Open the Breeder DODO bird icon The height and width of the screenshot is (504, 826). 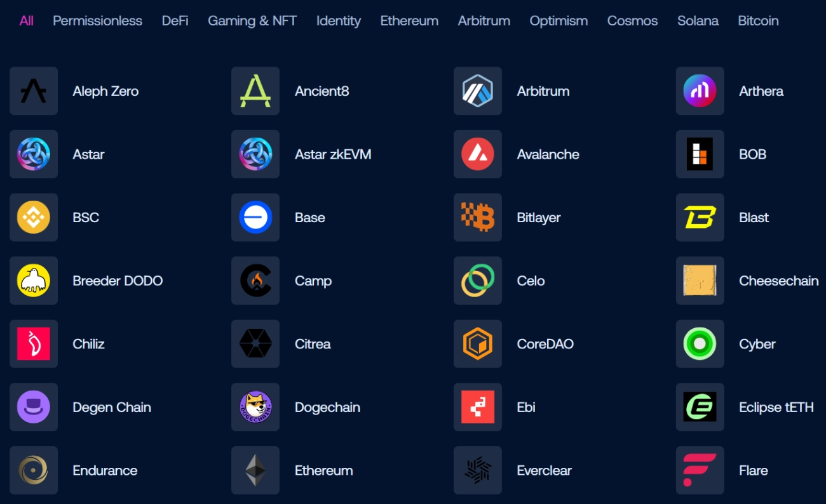[x=34, y=281]
